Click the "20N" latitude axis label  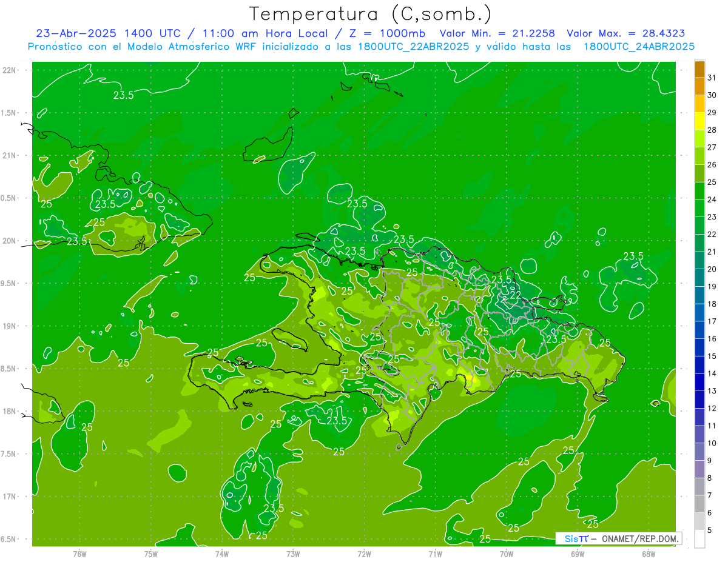click(10, 241)
